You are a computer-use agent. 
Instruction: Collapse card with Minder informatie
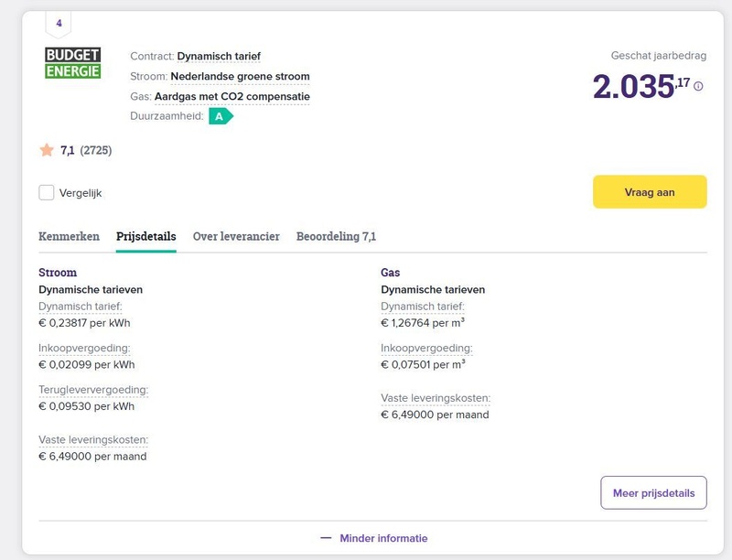click(374, 538)
